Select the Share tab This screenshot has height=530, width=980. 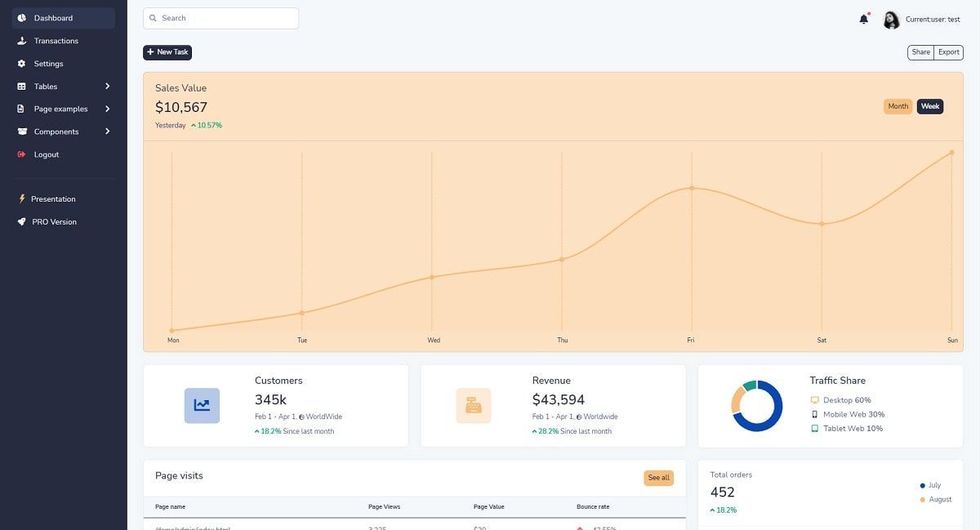point(921,51)
